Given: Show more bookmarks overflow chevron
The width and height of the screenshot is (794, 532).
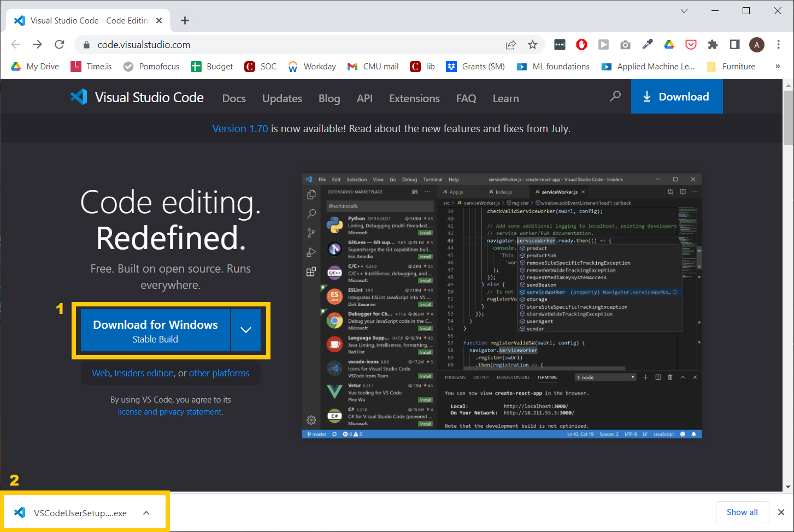Looking at the screenshot, I should click(778, 67).
